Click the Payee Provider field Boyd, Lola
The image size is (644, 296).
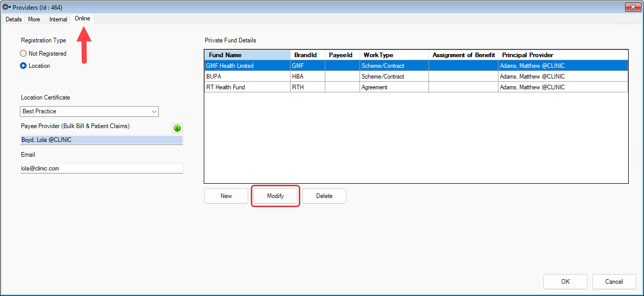[x=102, y=140]
